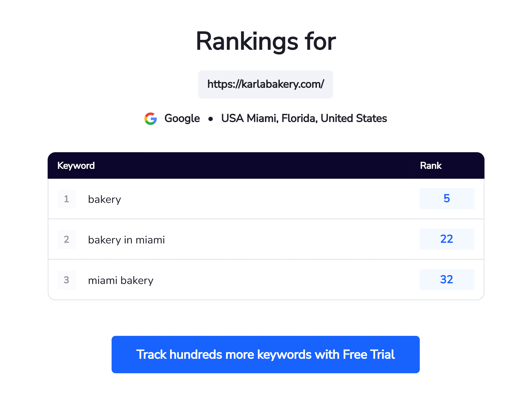Screen dimensions: 532x407
Task: Click the Google search engine label
Action: (x=182, y=118)
